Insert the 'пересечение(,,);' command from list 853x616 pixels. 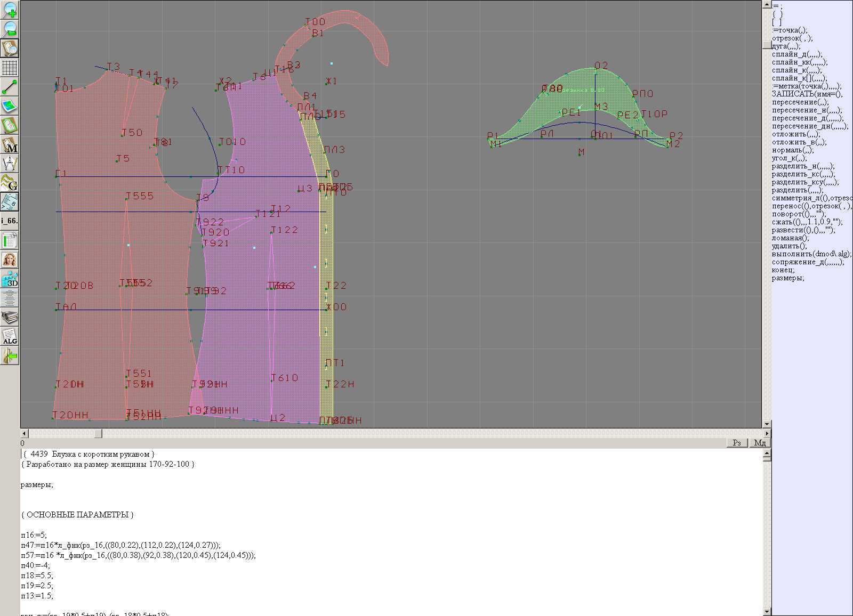pyautogui.click(x=800, y=102)
